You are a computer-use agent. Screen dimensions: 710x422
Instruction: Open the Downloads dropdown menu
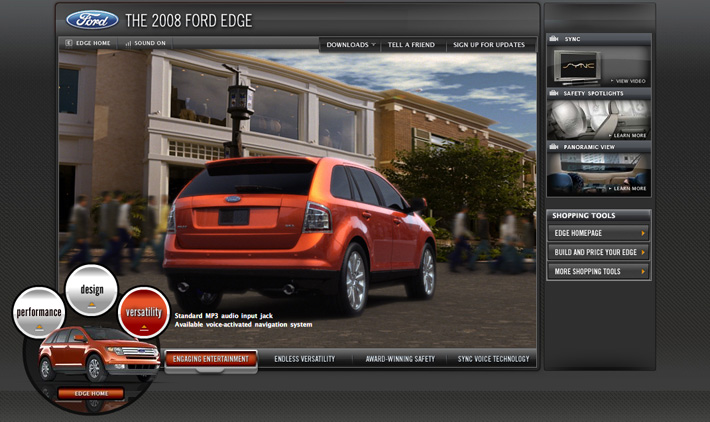(x=351, y=44)
